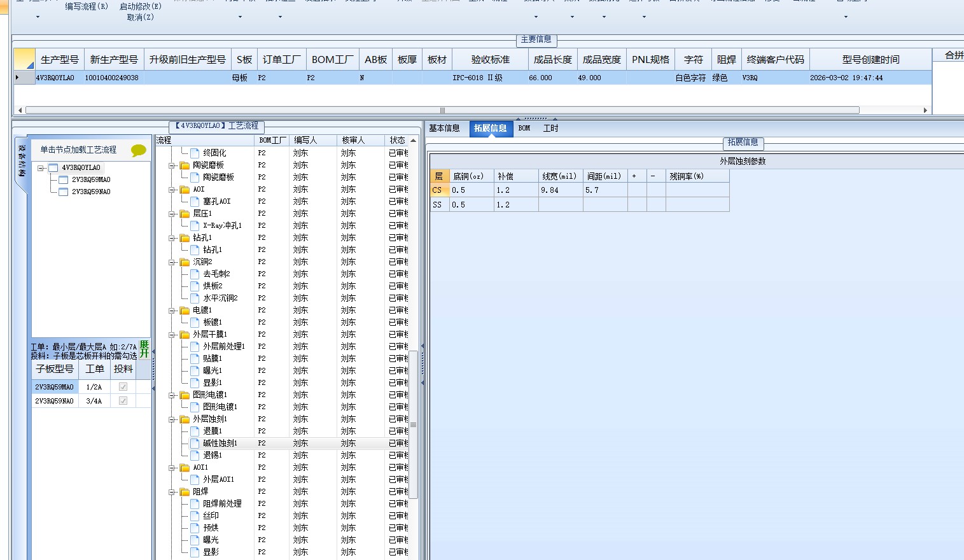The width and height of the screenshot is (964, 560).
Task: Click the green 展开 button
Action: (144, 349)
